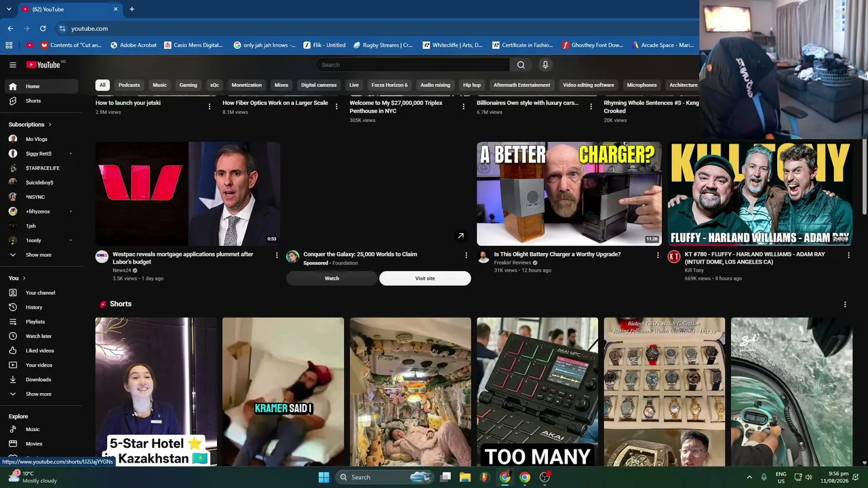Click Visit site on the Foundation ad
This screenshot has height=488, width=868.
[x=425, y=279]
